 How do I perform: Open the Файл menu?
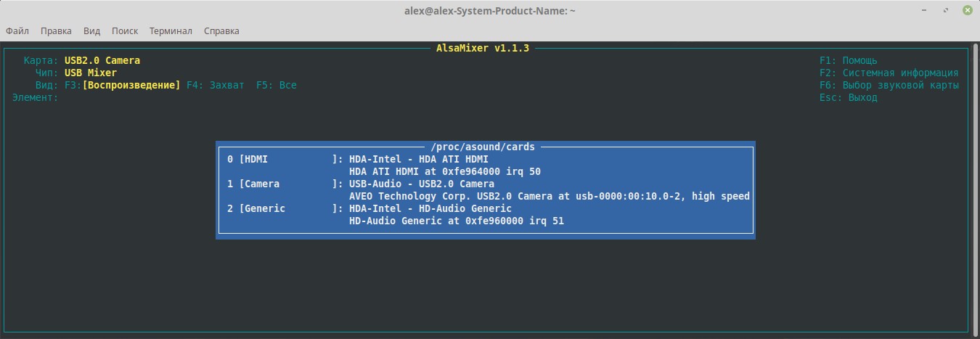point(17,31)
